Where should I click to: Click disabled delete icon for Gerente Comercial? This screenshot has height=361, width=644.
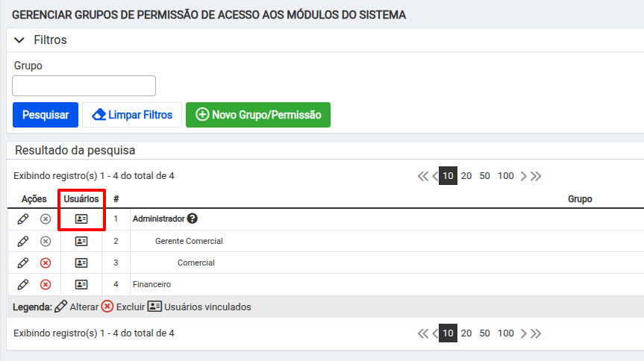pyautogui.click(x=46, y=241)
